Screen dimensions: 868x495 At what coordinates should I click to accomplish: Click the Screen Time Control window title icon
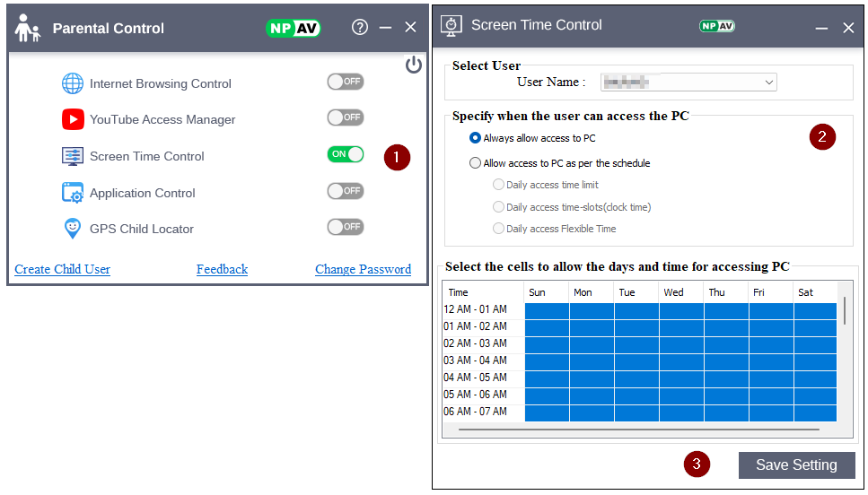click(x=452, y=26)
